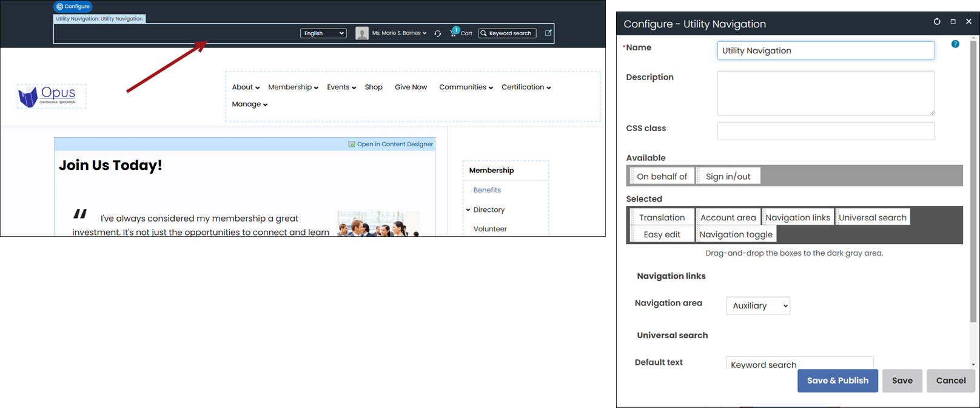Click the easy edit icon in utility bar

(x=548, y=33)
